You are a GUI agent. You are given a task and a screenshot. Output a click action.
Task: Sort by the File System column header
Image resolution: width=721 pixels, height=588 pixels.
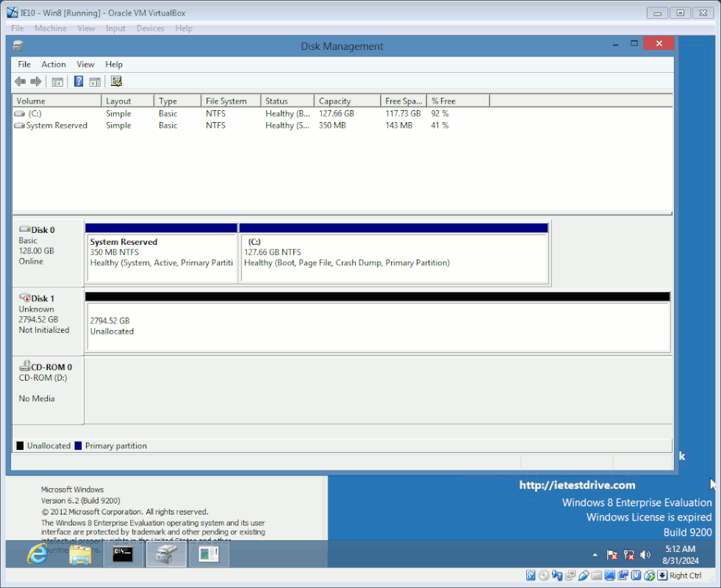point(231,101)
